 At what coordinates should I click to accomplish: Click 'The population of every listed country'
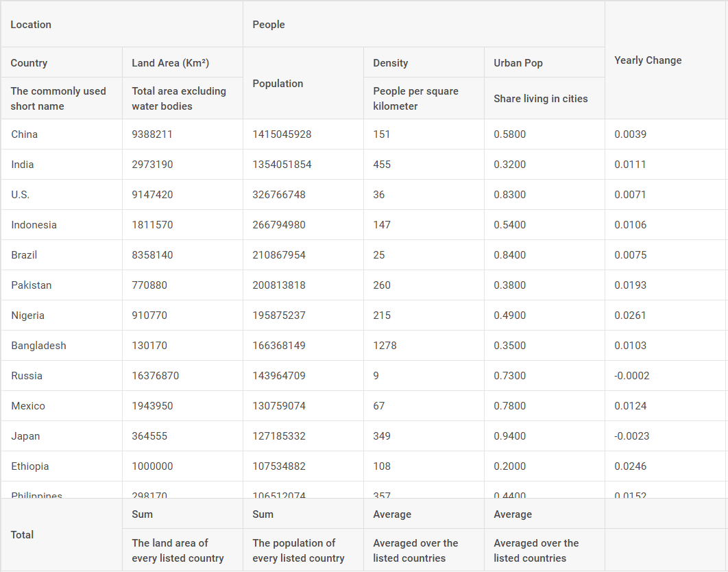303,550
